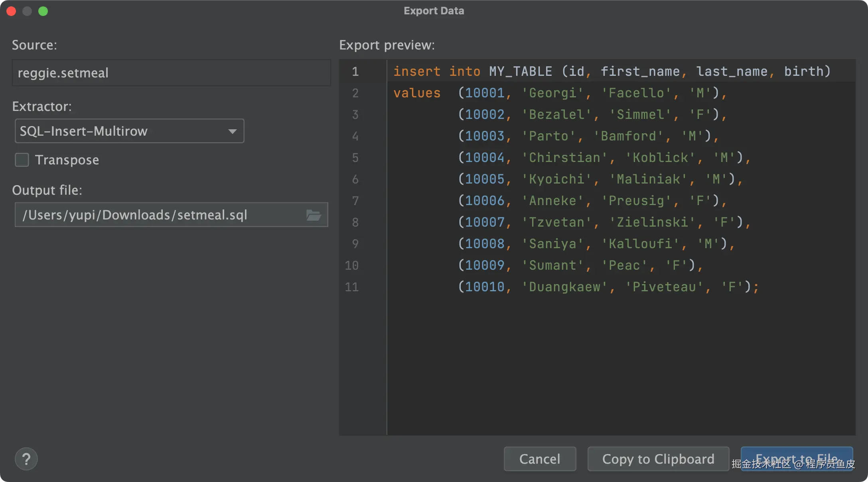The image size is (868, 482).
Task: Click the 'values' keyword on line 2
Action: click(x=417, y=93)
